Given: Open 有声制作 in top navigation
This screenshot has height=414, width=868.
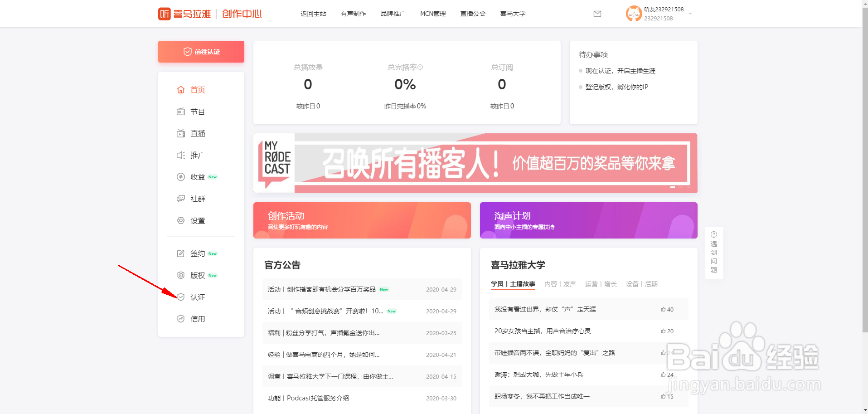Looking at the screenshot, I should point(353,14).
